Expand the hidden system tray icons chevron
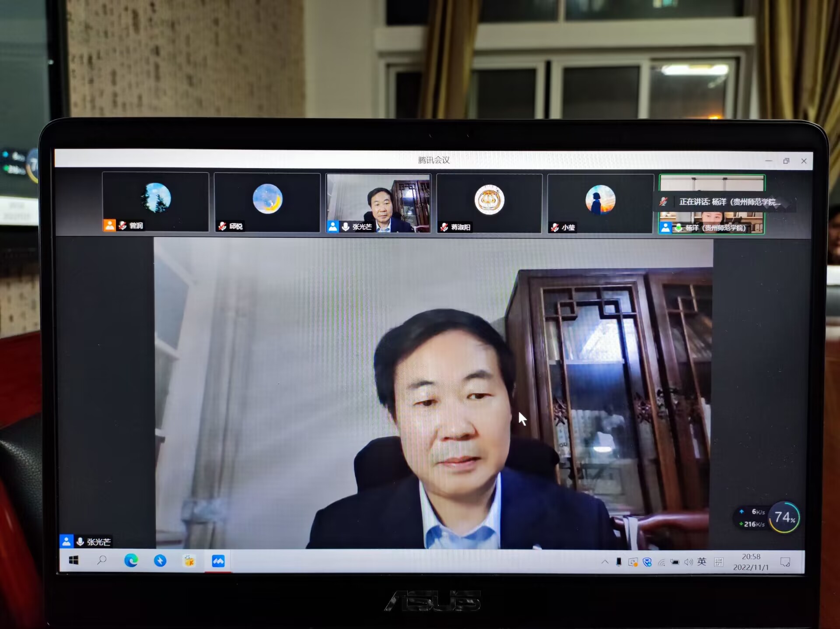 (605, 562)
